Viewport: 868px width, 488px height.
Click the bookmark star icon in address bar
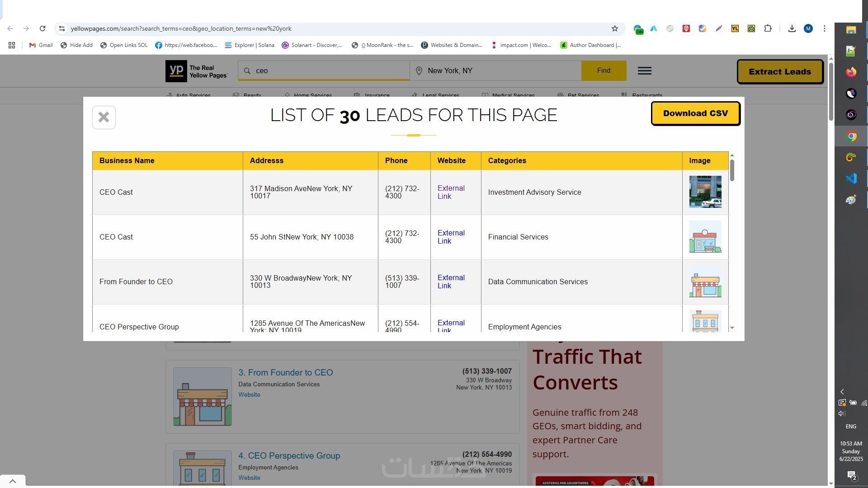tap(614, 28)
